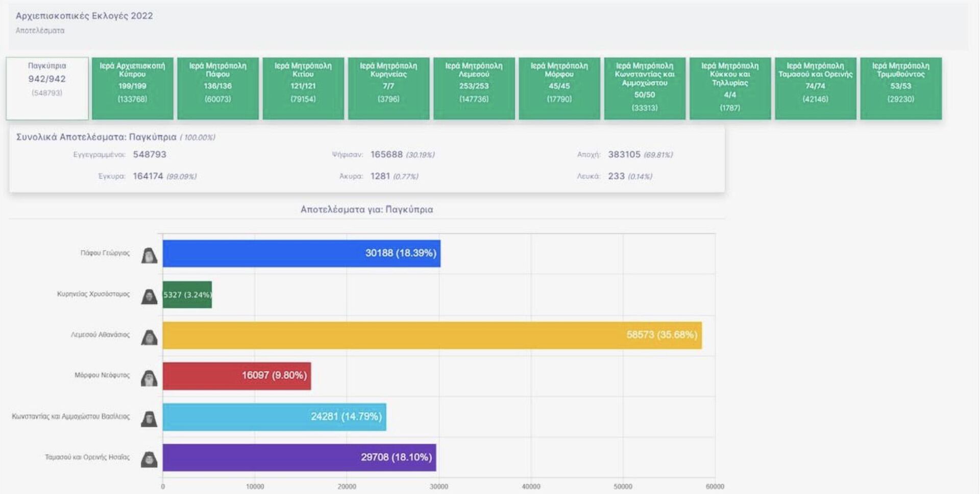Click the light blue bar 24281 votes

275,417
